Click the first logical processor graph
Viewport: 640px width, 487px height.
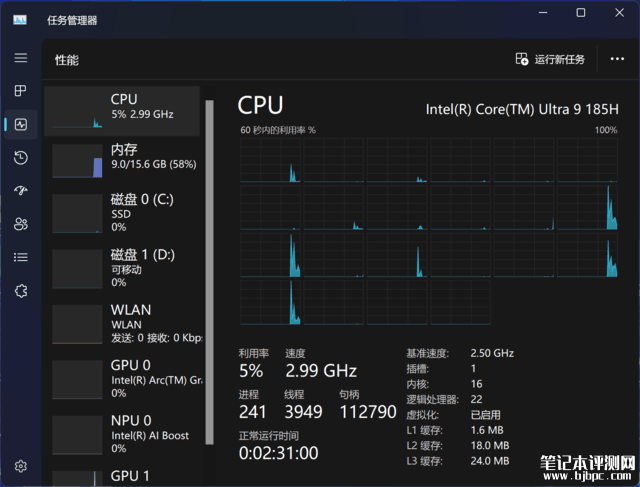coord(270,160)
